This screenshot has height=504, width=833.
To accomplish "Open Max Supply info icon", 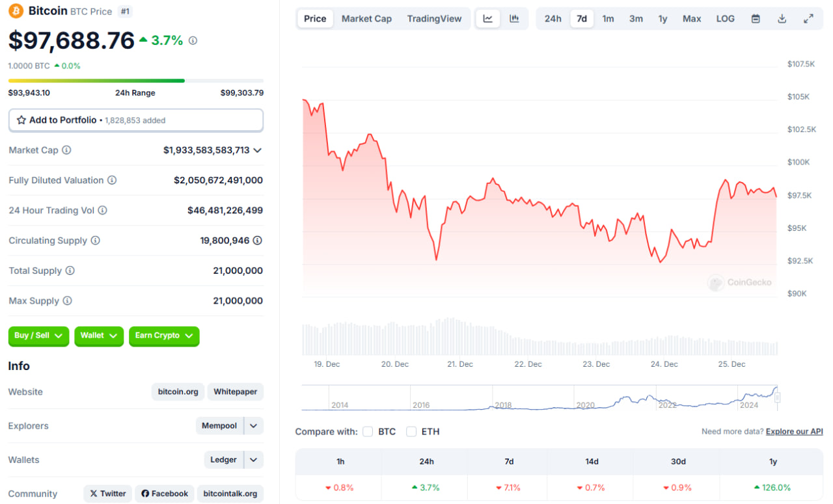I will coord(67,301).
